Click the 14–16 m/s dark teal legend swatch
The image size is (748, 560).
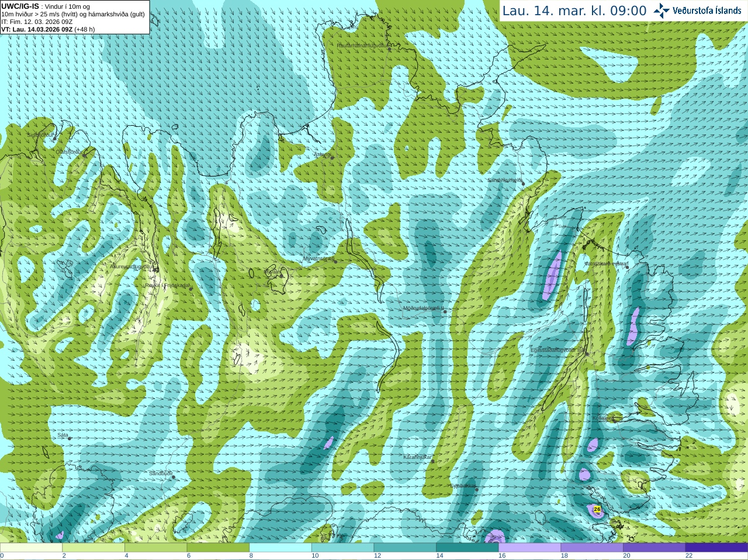click(x=467, y=548)
